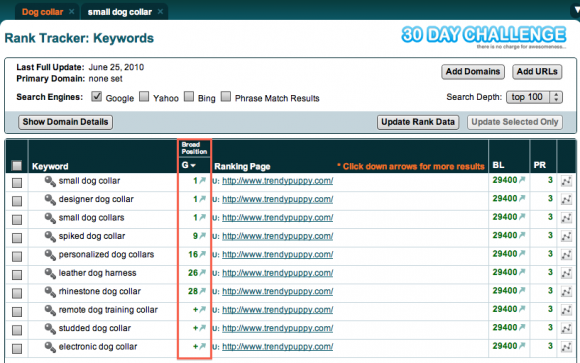Select the checkbox for designer dog collar row

pyautogui.click(x=17, y=201)
